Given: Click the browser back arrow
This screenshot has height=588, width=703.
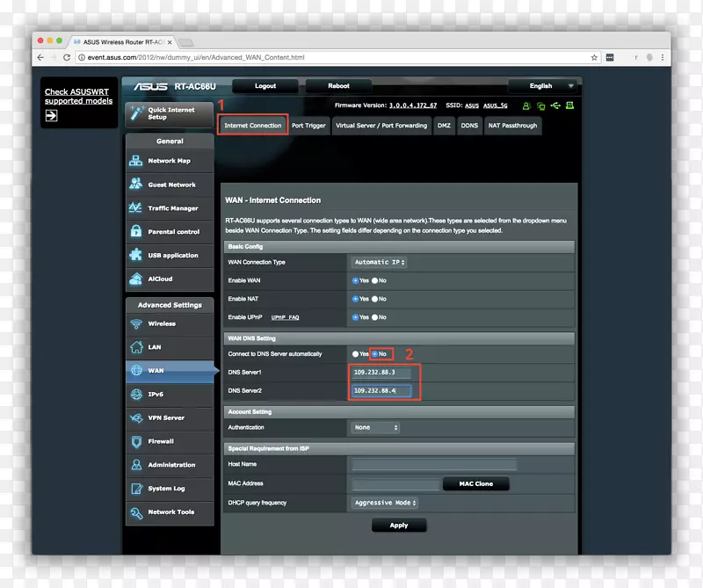Looking at the screenshot, I should (x=40, y=57).
